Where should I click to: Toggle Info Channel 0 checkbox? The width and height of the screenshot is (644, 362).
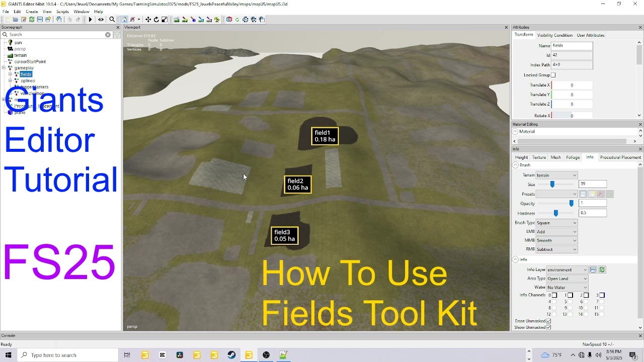coord(554,295)
